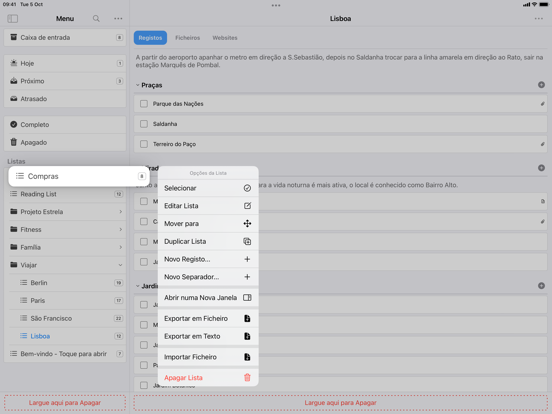The width and height of the screenshot is (552, 414).
Task: Expand the Família folder
Action: [120, 247]
